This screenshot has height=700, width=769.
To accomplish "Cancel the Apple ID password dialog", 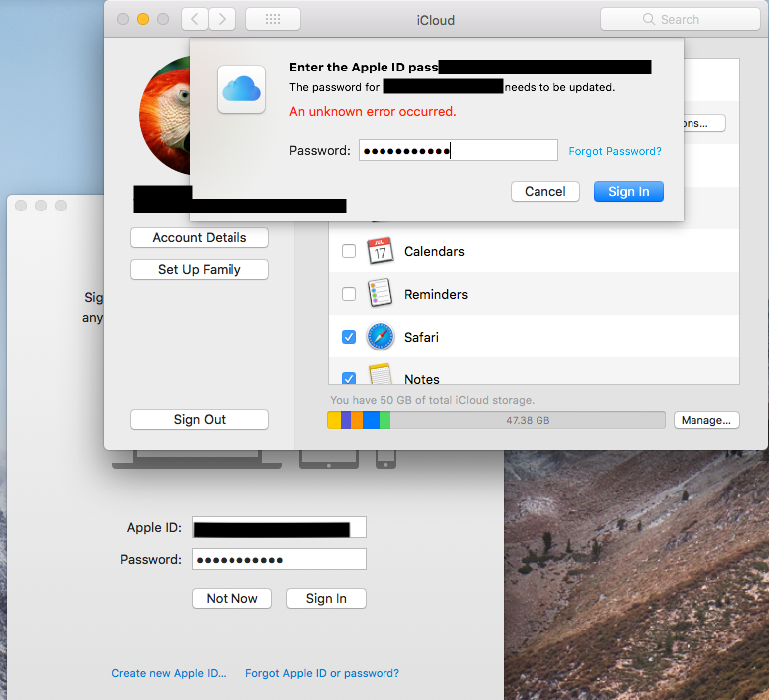I will pos(545,192).
